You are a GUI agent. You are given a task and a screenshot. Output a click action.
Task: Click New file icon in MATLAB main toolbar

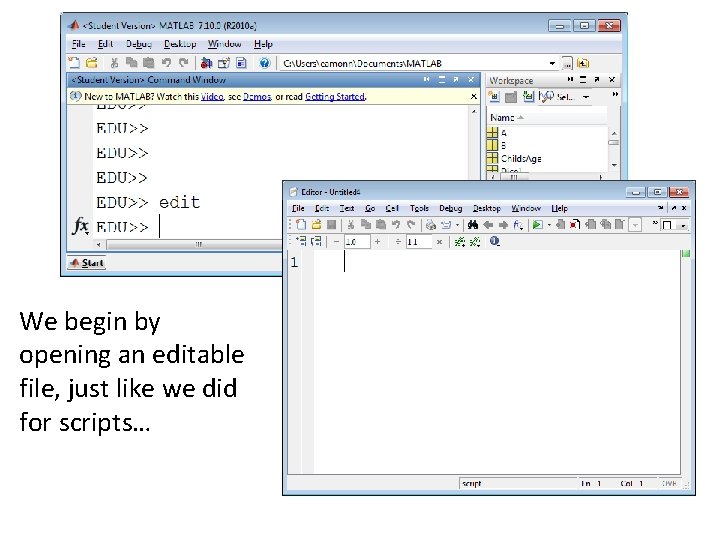pyautogui.click(x=73, y=63)
